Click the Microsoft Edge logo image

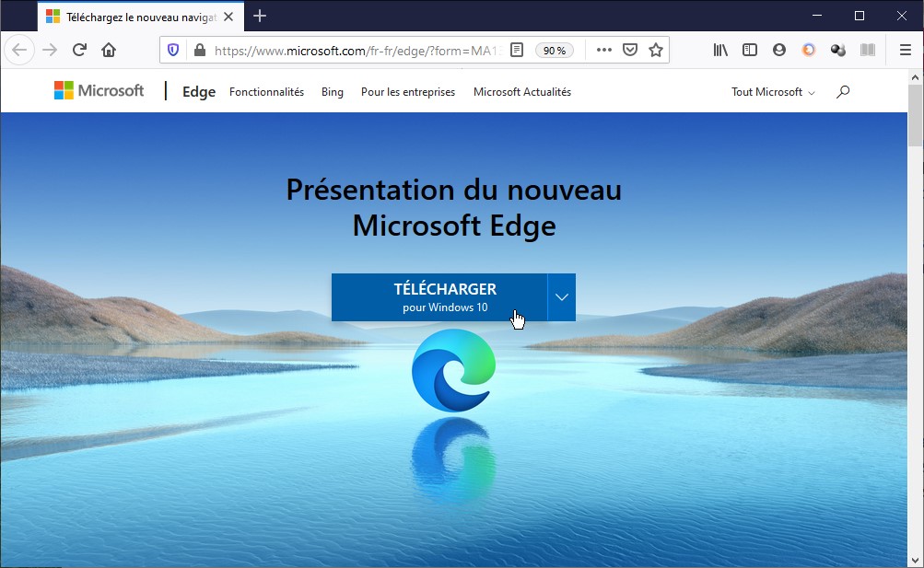click(453, 370)
